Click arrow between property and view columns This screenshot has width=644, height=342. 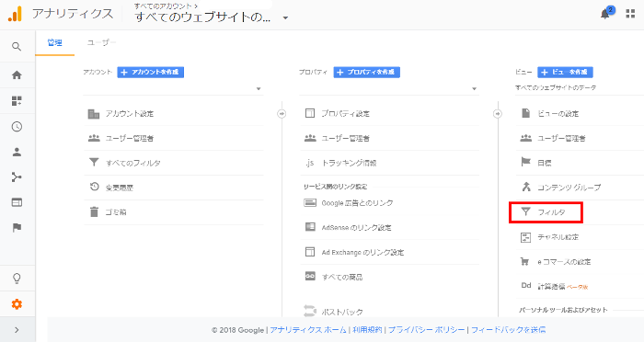pos(498,114)
